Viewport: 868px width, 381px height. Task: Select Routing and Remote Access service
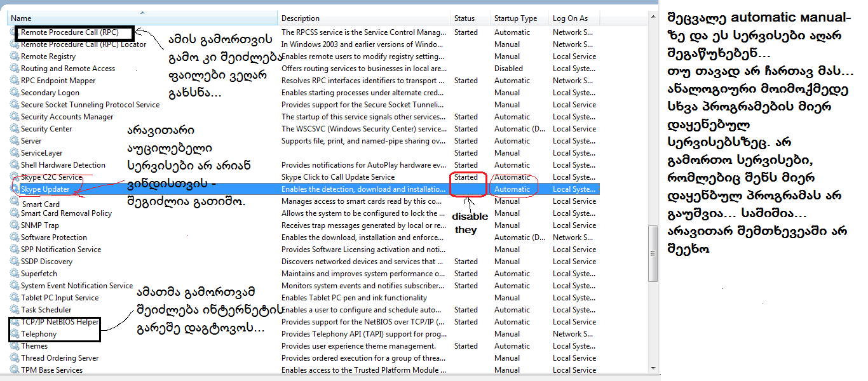point(68,69)
